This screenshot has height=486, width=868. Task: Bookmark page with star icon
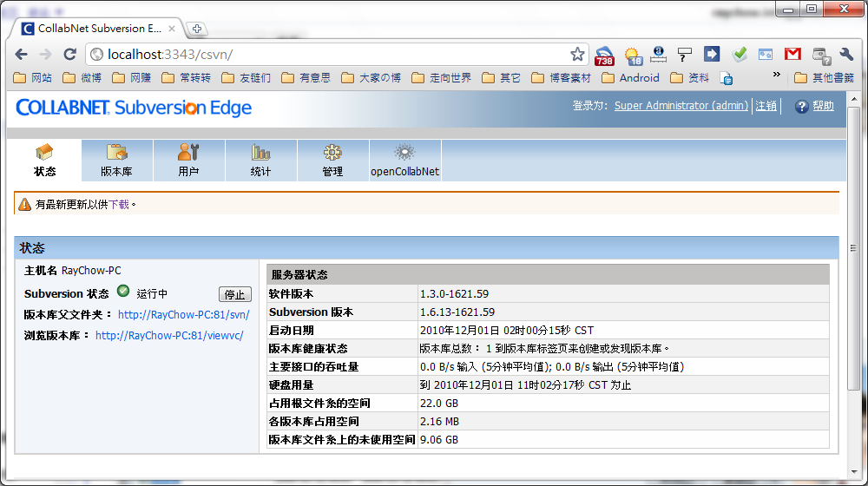coord(577,55)
